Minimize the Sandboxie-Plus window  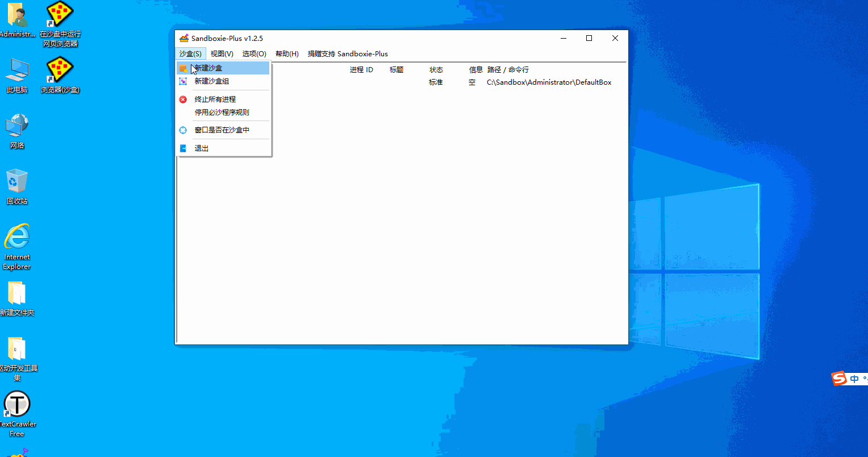click(564, 38)
